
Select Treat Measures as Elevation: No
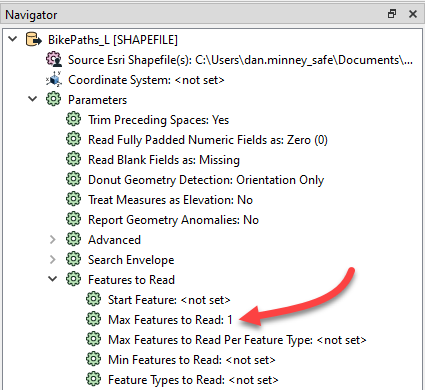point(170,200)
